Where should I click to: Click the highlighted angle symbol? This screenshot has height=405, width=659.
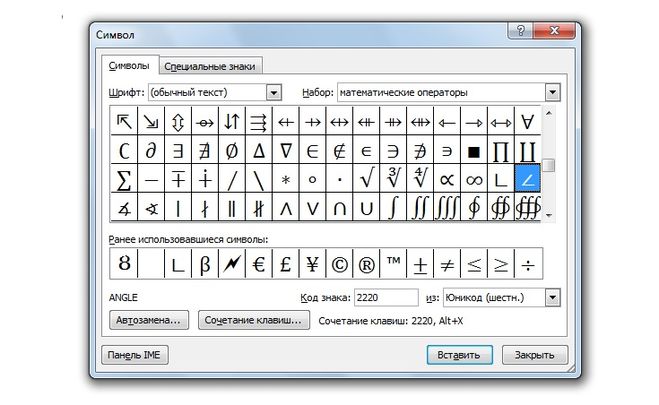point(526,180)
